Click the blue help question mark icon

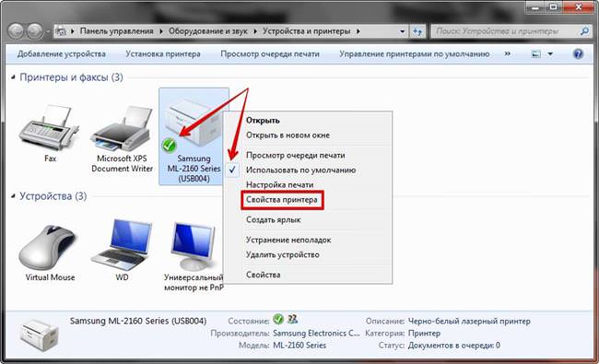[x=578, y=53]
